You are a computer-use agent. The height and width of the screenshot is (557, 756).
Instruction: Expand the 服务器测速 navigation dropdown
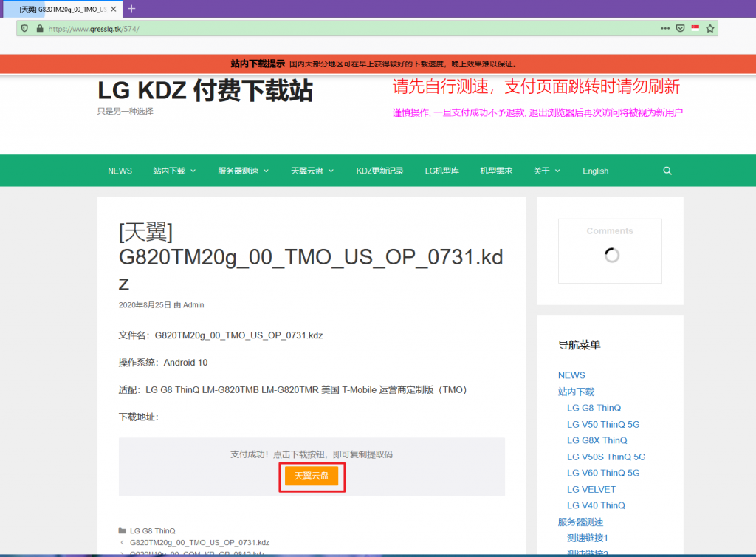pos(244,171)
